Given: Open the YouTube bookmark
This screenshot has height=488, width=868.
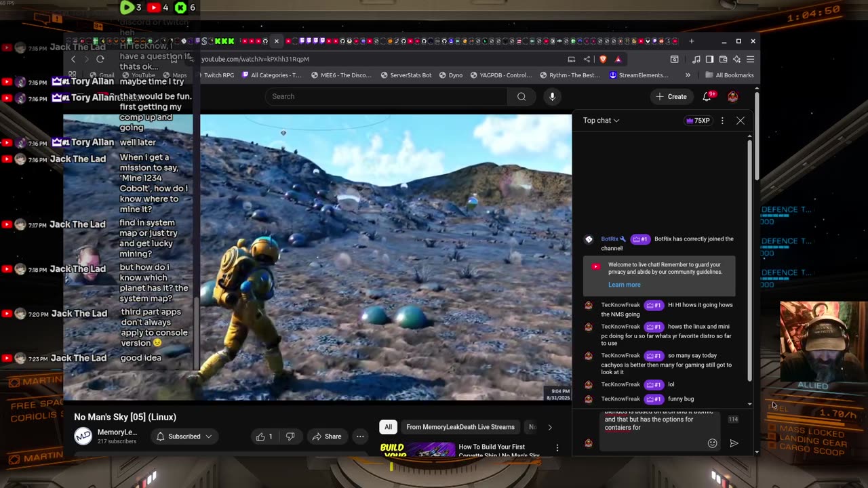Looking at the screenshot, I should tap(138, 75).
